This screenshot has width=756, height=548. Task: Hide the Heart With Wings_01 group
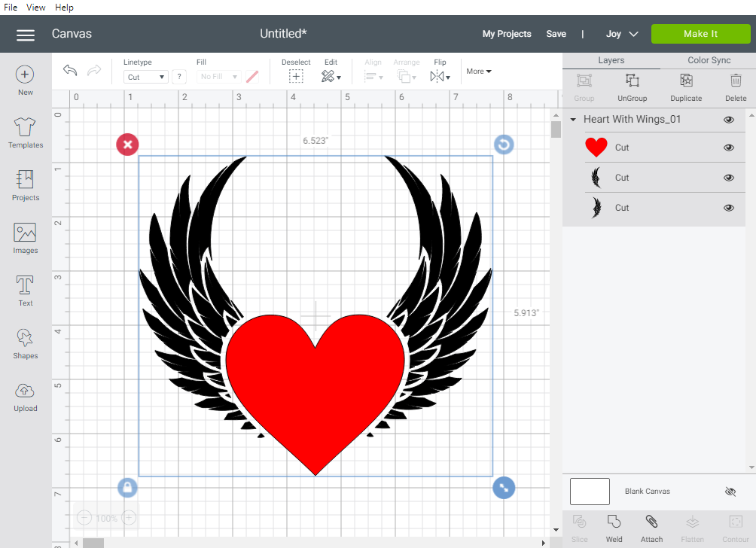point(729,120)
